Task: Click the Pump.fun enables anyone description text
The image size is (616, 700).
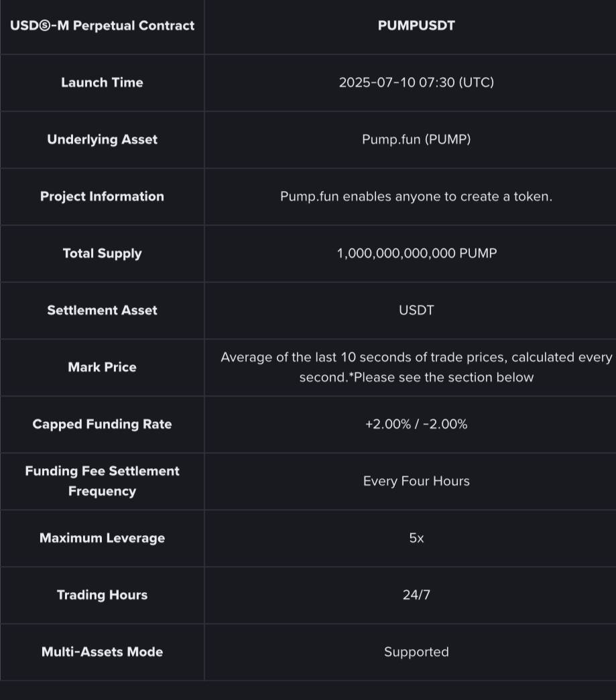Action: tap(416, 196)
